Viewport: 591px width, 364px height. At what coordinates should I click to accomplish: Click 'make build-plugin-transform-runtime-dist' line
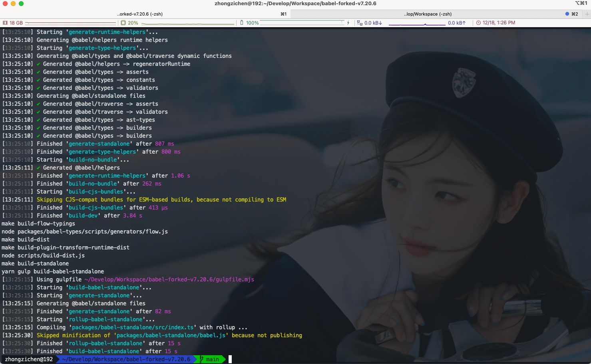pos(66,247)
